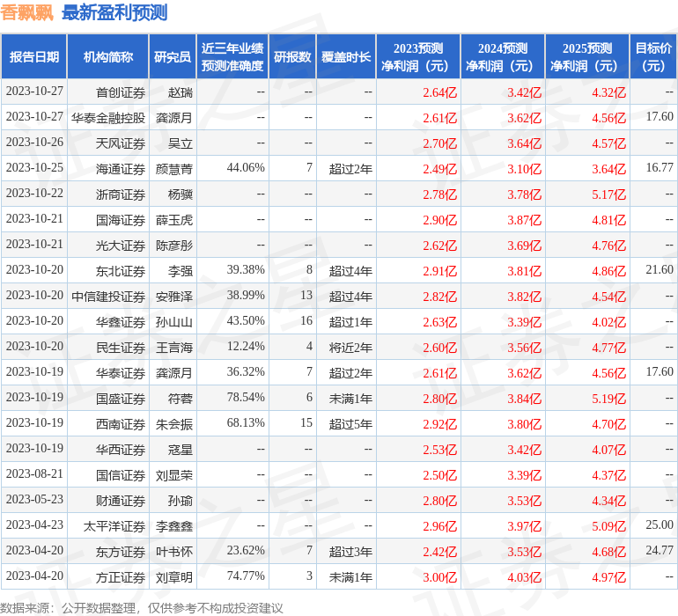The image size is (678, 616).
Task: Click the 近三年业绩预测准确度 column header
Action: (x=232, y=56)
